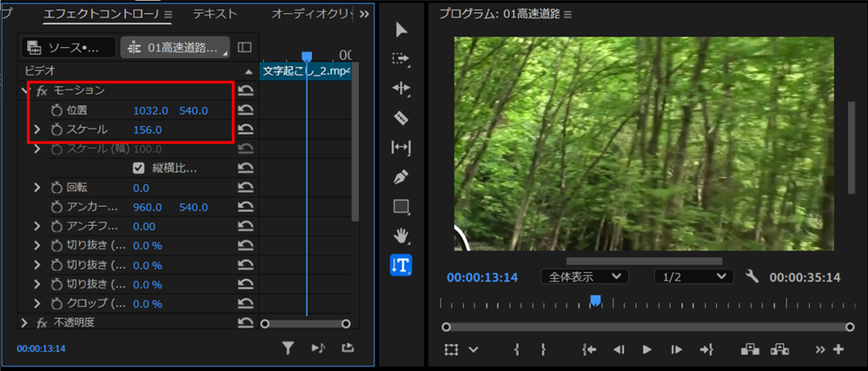Open the 1/2 playback resolution dropdown
868x371 pixels.
tap(693, 276)
